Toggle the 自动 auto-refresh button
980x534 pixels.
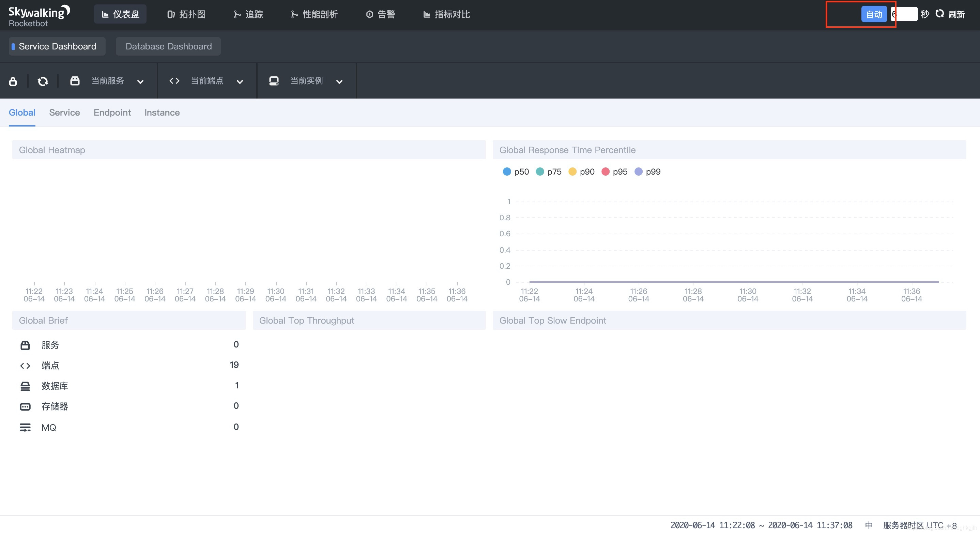pos(874,14)
